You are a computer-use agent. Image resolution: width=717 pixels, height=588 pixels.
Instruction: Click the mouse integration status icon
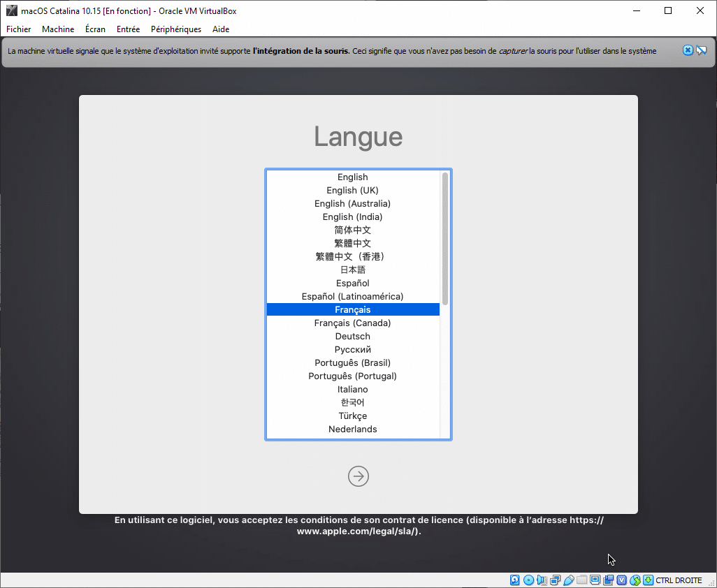click(635, 580)
